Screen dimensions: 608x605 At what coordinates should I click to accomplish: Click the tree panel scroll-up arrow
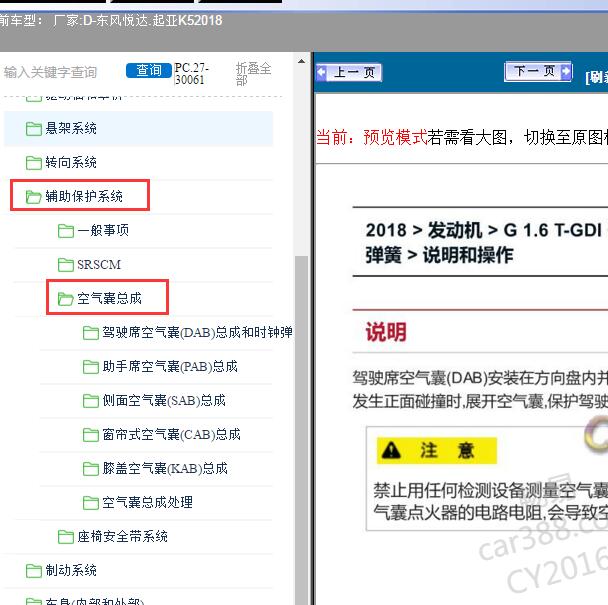pyautogui.click(x=301, y=61)
